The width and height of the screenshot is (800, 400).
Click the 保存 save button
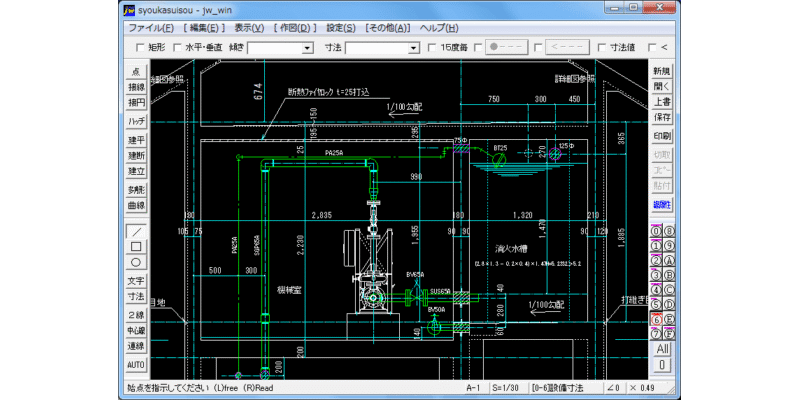tap(662, 117)
